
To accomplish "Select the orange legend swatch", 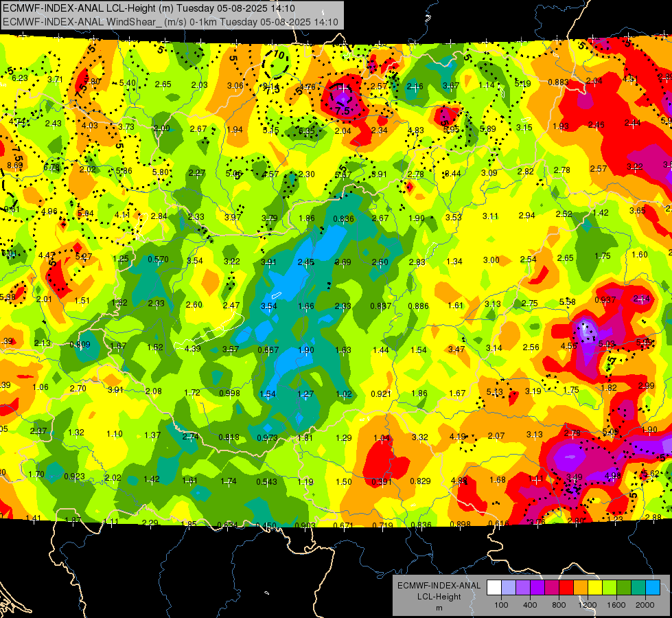I will point(581,587).
